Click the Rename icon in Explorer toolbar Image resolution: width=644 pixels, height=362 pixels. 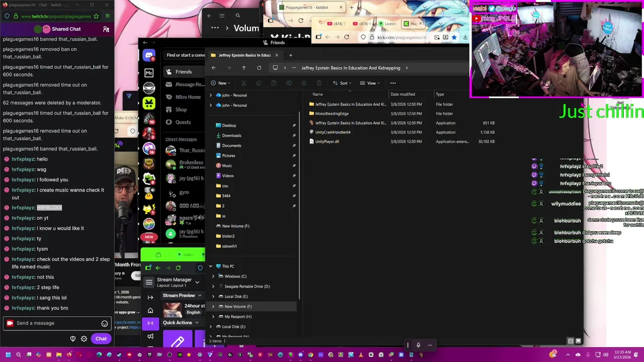coord(289,83)
